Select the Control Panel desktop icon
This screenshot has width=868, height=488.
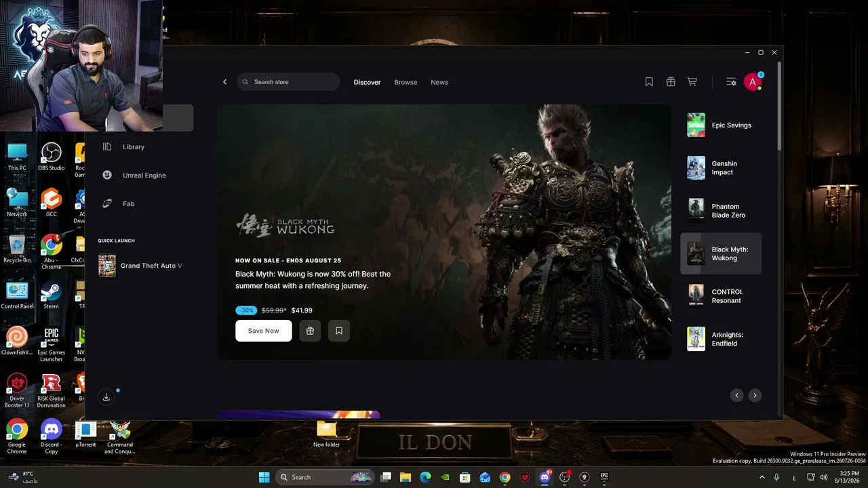coord(17,295)
